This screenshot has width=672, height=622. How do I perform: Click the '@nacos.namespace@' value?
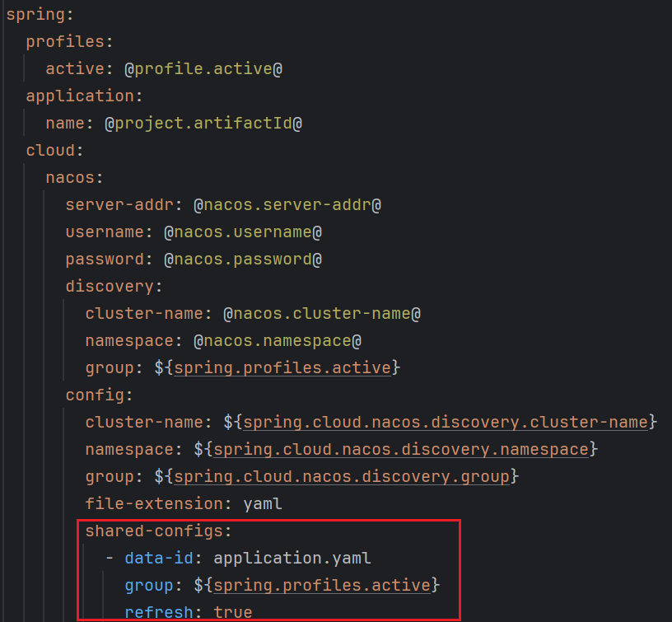pyautogui.click(x=278, y=341)
